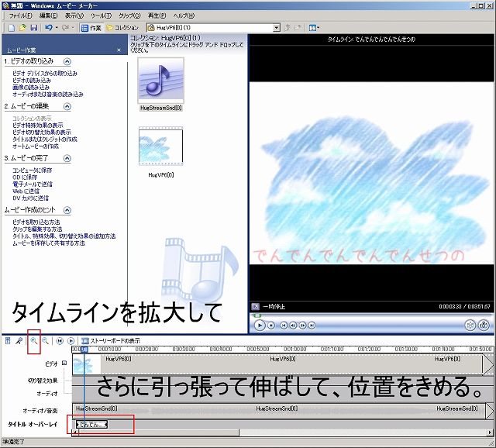Click the redo arrow icon
The width and height of the screenshot is (496, 448).
point(65,28)
